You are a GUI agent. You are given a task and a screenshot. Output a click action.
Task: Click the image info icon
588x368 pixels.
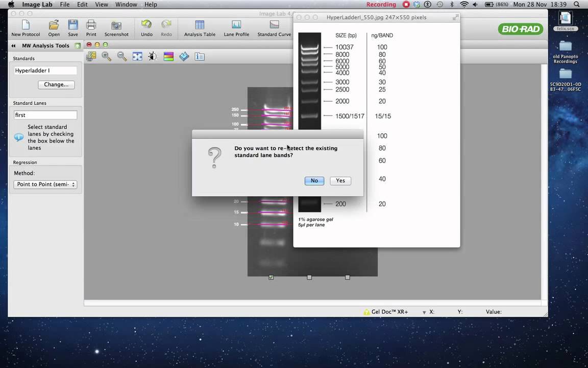pos(200,56)
